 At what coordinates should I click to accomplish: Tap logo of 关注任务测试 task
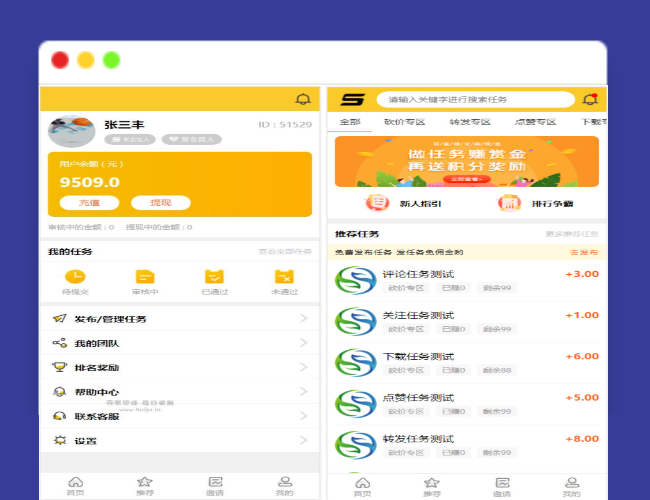[356, 321]
